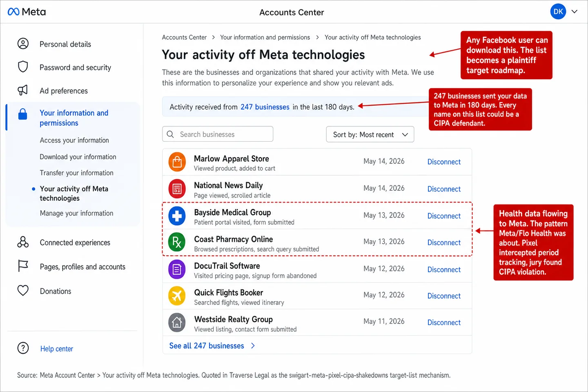This screenshot has width=588, height=392.
Task: Select Download your information
Action: [x=78, y=157]
